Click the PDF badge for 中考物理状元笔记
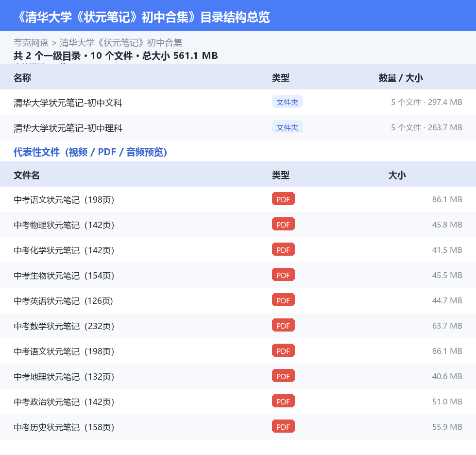 pos(283,224)
